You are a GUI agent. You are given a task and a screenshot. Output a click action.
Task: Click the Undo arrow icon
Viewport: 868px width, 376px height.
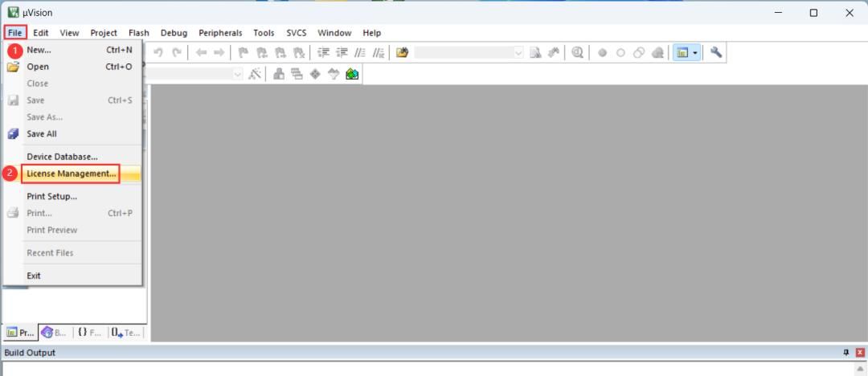pyautogui.click(x=158, y=52)
